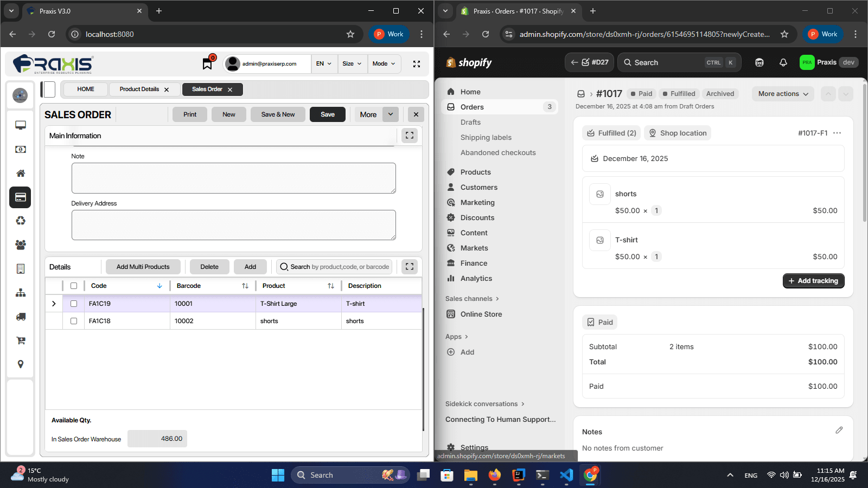Check the box for row FA1C19
Image resolution: width=868 pixels, height=488 pixels.
74,304
